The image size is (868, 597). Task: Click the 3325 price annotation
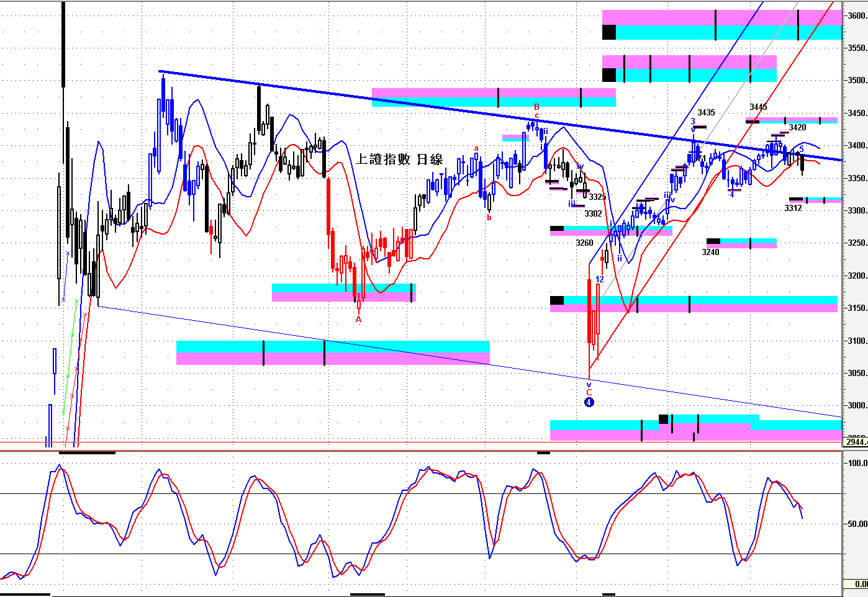[597, 197]
